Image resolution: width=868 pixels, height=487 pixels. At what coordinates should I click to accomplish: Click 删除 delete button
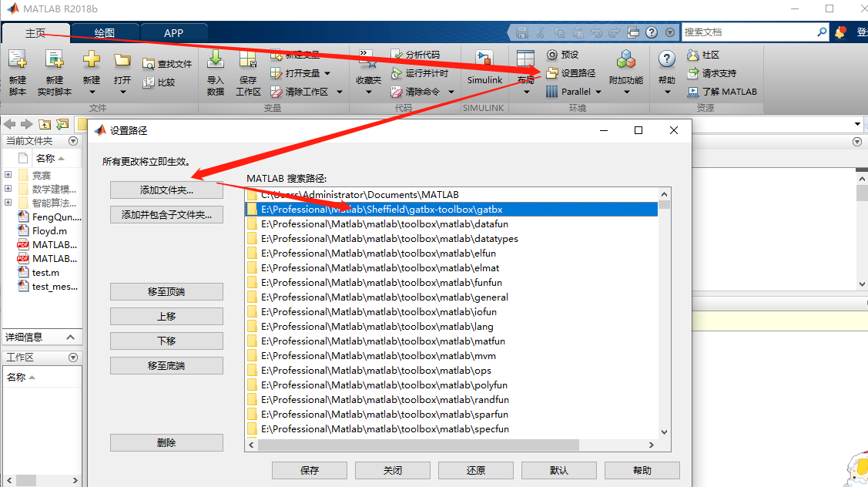[166, 442]
